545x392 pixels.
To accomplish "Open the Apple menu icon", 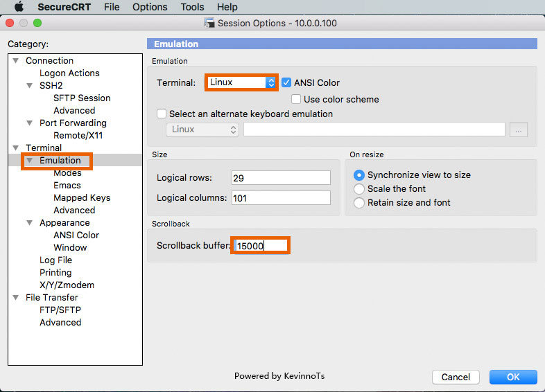I will pyautogui.click(x=19, y=7).
